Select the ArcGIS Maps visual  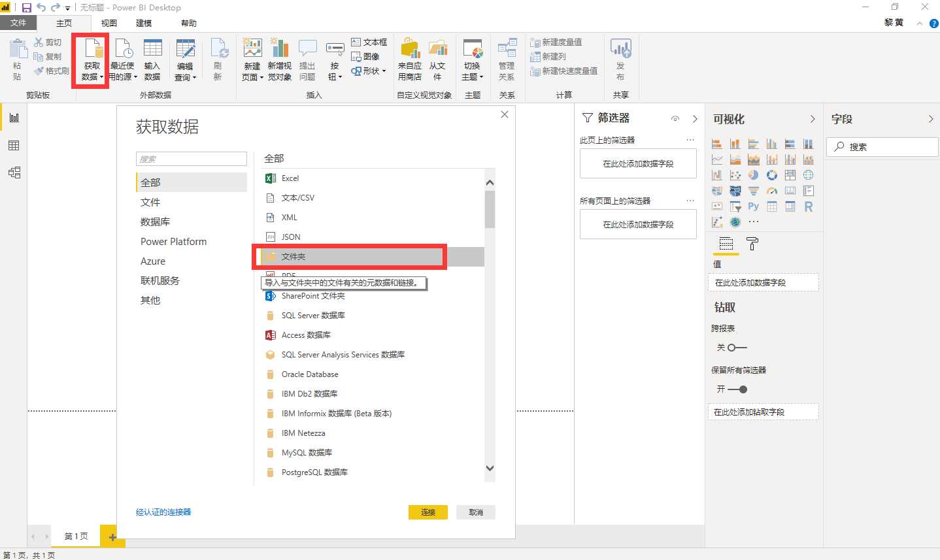pyautogui.click(x=735, y=222)
